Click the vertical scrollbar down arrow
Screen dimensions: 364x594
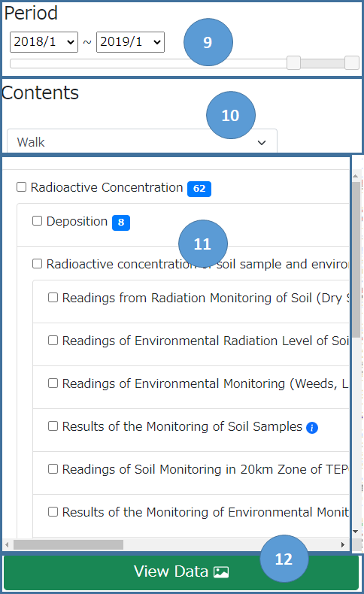(x=356, y=532)
